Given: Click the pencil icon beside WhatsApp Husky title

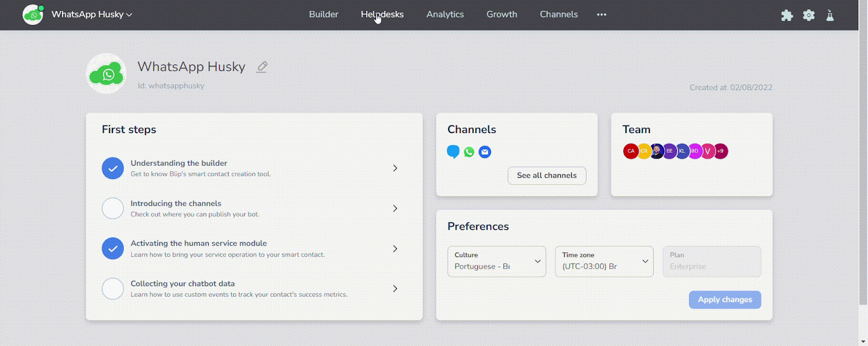Looking at the screenshot, I should (x=262, y=67).
